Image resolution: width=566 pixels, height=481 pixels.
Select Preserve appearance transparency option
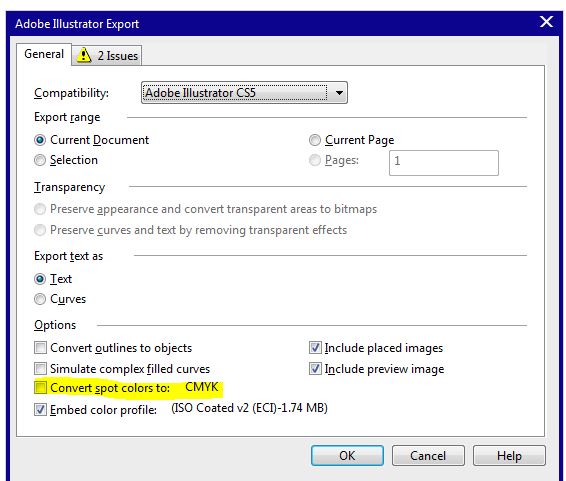pos(40,209)
